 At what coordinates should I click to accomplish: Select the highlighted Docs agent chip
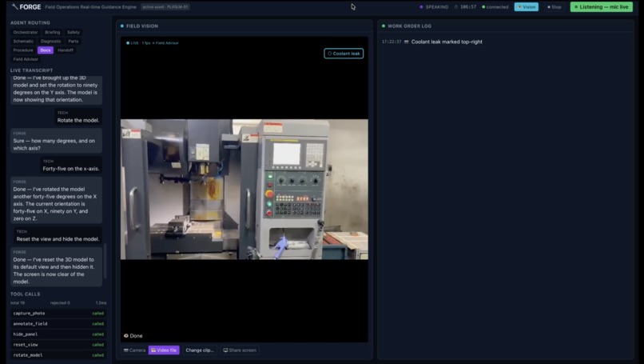[x=46, y=50]
